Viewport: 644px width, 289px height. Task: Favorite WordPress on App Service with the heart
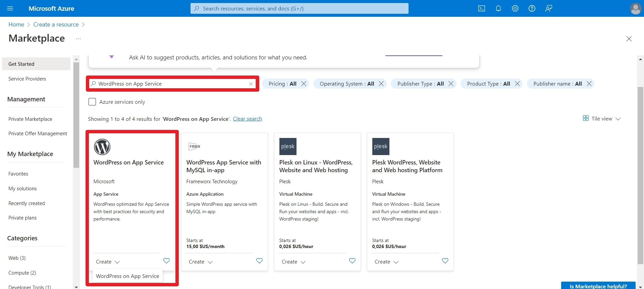tap(166, 261)
